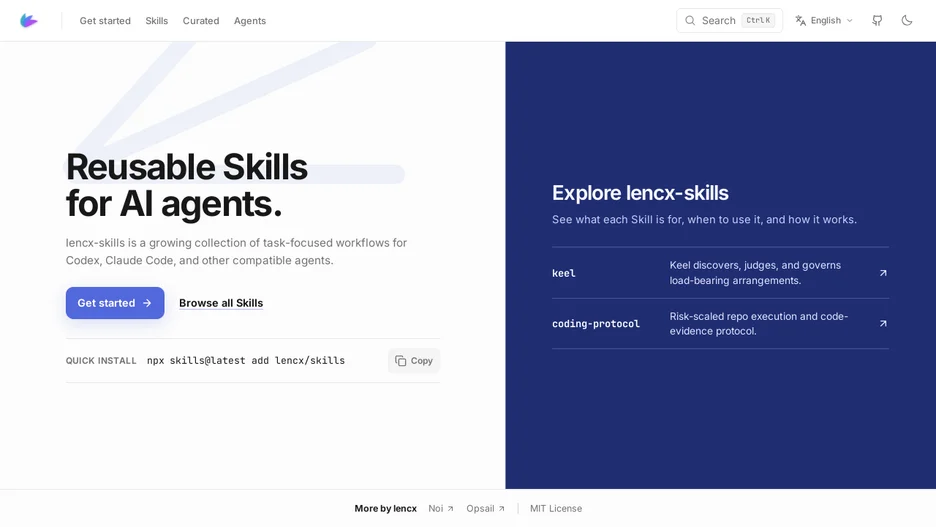Viewport: 936px width, 527px height.
Task: Select the npx skills@latest install command text
Action: point(246,360)
